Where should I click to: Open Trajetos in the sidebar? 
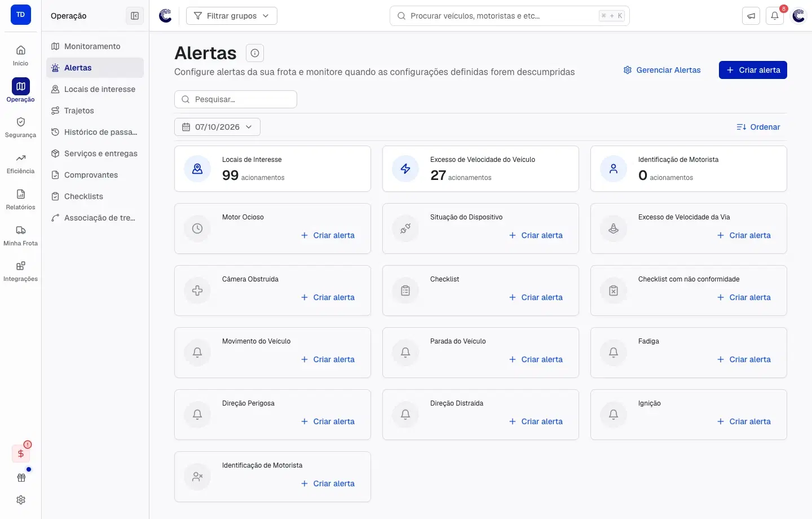tap(95, 111)
